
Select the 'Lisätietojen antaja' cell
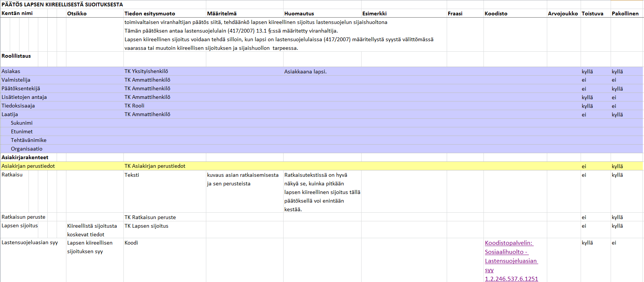[24, 97]
